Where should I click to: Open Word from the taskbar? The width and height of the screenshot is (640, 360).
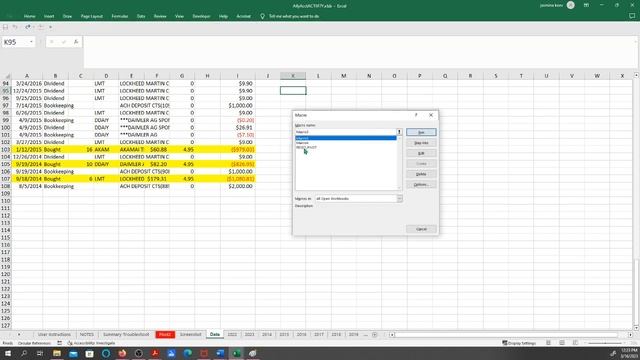pos(220,353)
